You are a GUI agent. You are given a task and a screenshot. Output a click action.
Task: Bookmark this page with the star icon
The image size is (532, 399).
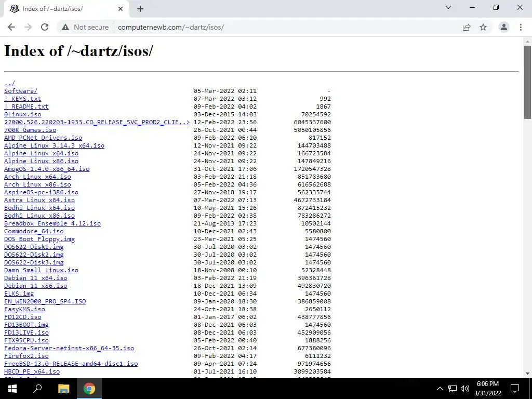click(x=483, y=27)
